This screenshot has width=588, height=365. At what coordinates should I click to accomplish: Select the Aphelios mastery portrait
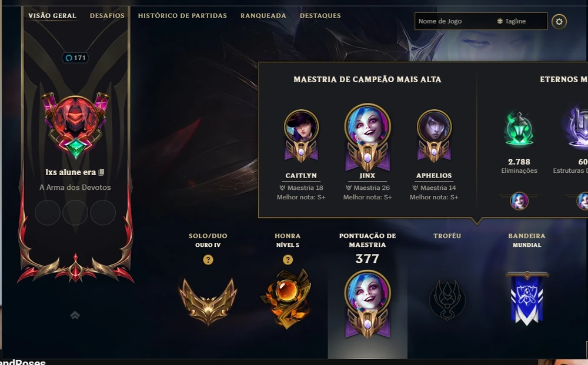[434, 136]
